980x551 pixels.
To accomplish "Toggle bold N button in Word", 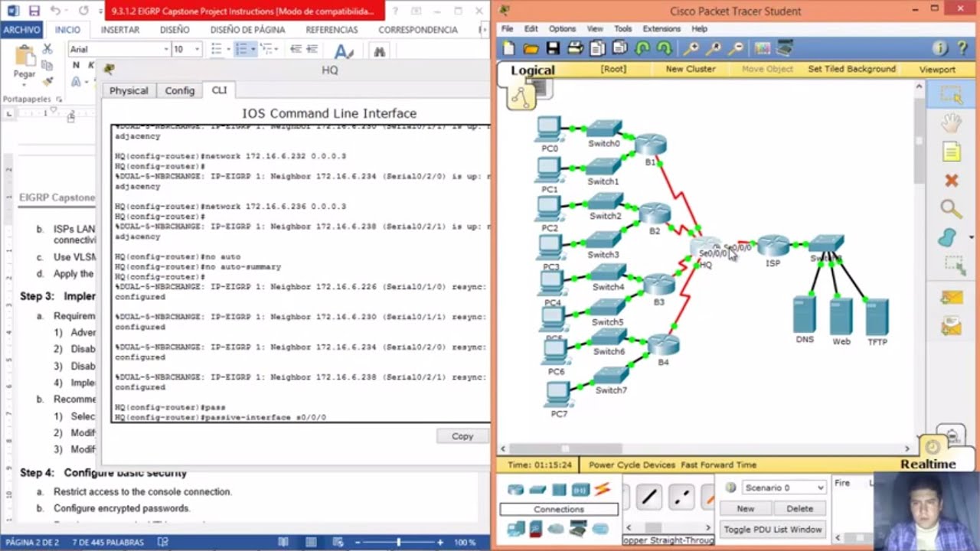I will click(x=76, y=65).
